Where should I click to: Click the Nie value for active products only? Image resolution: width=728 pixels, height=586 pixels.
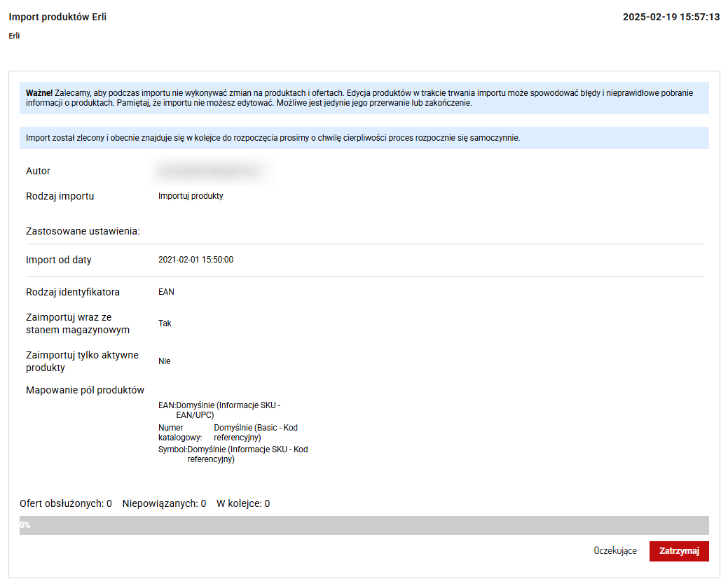pyautogui.click(x=164, y=361)
